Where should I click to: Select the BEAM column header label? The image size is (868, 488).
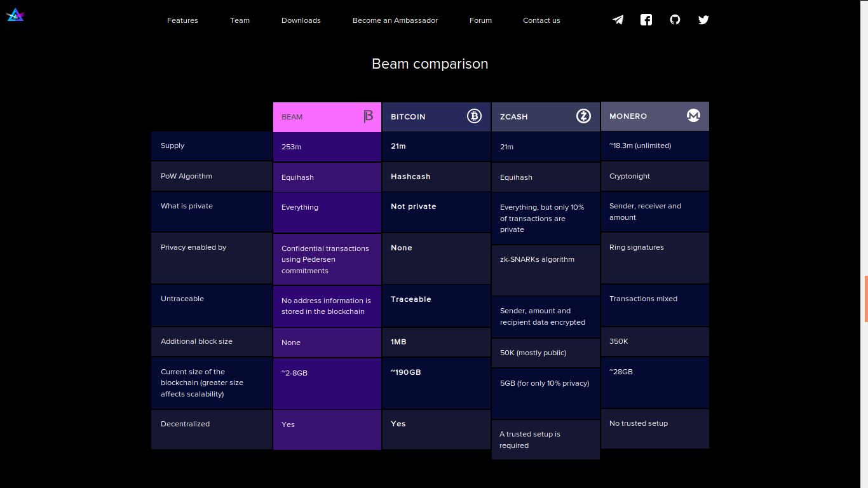292,117
